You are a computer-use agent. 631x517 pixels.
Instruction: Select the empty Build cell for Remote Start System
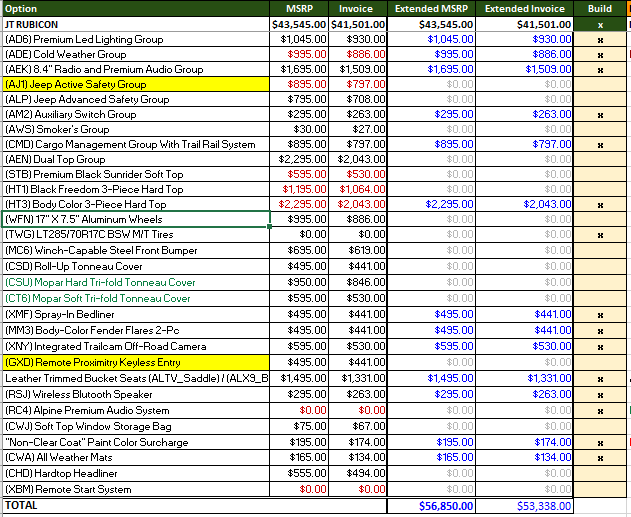[x=600, y=489]
